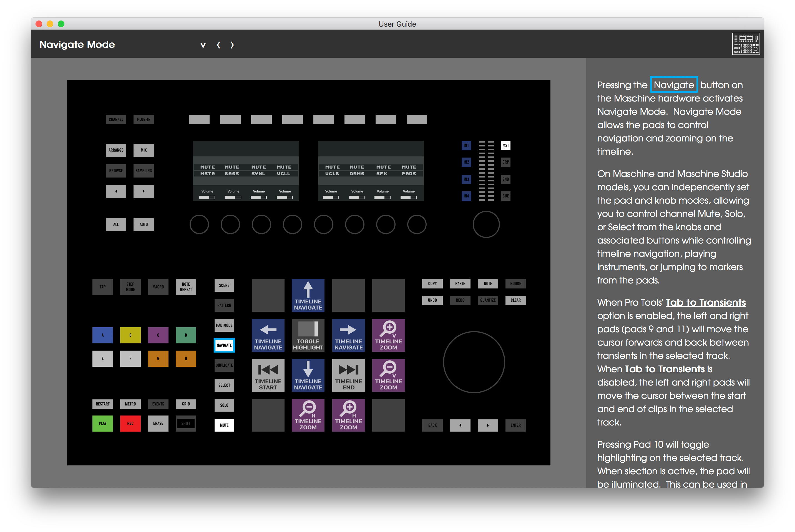Open the SAMPLING button
The height and width of the screenshot is (532, 795).
pyautogui.click(x=144, y=171)
